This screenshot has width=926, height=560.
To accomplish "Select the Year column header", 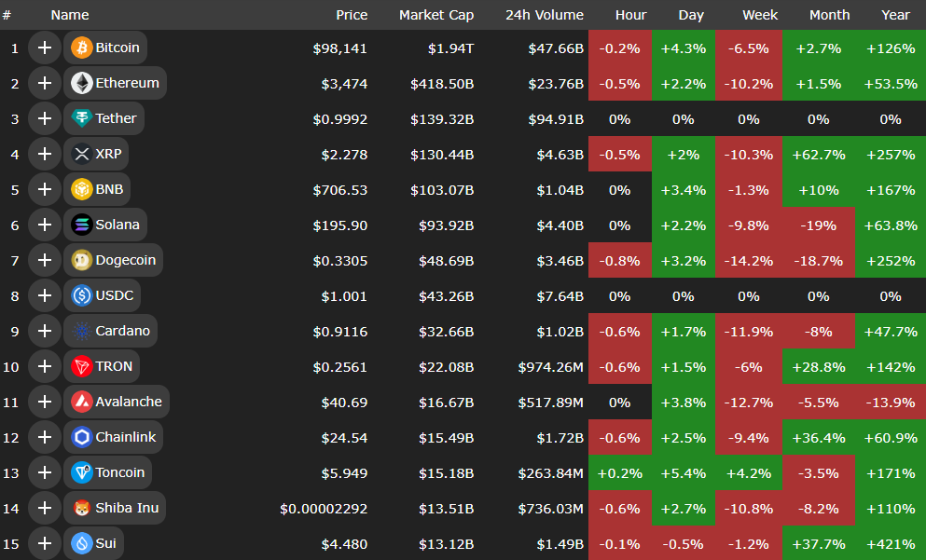I will click(x=895, y=15).
